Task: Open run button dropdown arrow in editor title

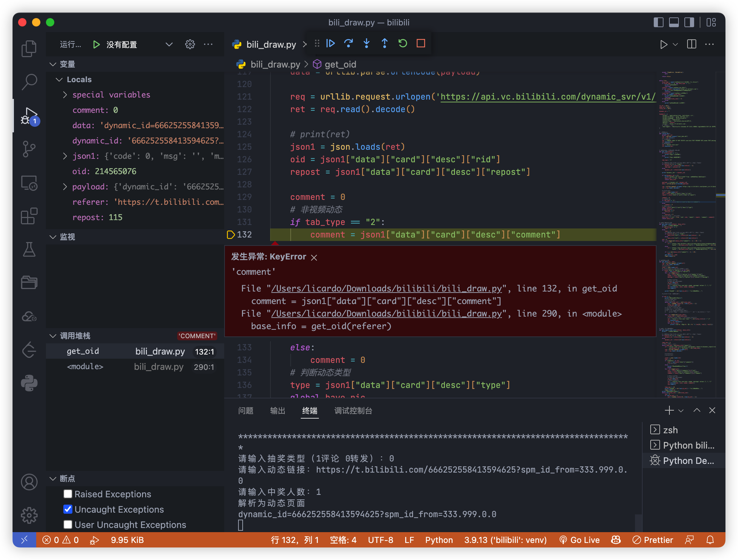Action: coord(675,44)
